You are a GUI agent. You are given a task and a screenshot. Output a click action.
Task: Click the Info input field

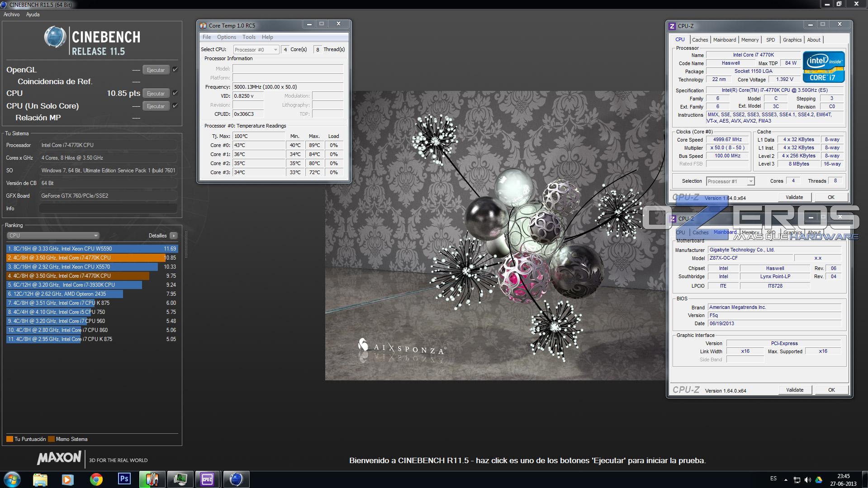click(108, 208)
